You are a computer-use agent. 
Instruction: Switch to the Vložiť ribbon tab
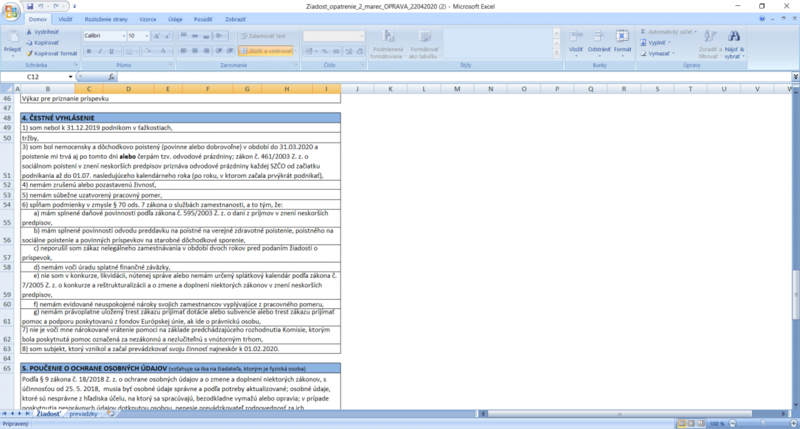tap(65, 19)
